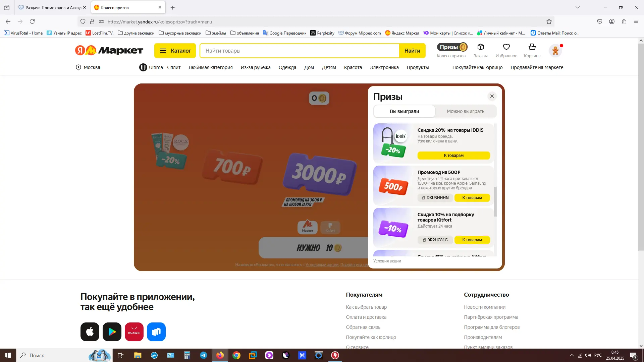Close the Призы panel

point(492,96)
